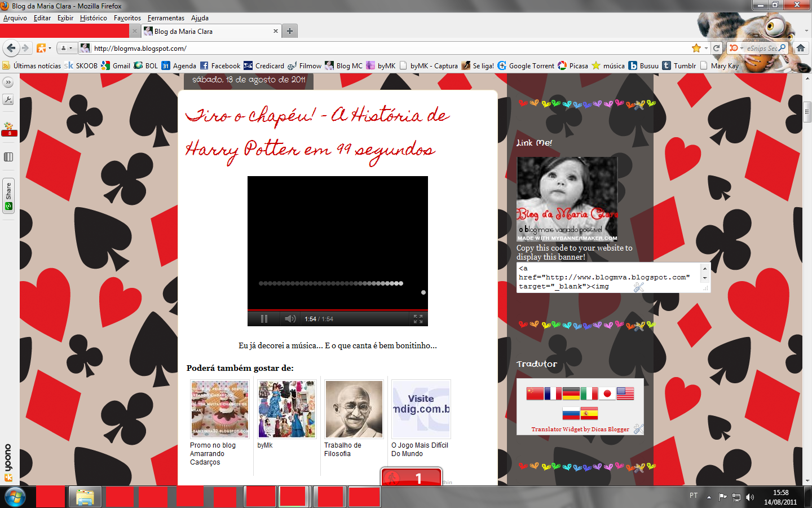812x508 pixels.
Task: Translate page with the Spain flag
Action: point(589,414)
